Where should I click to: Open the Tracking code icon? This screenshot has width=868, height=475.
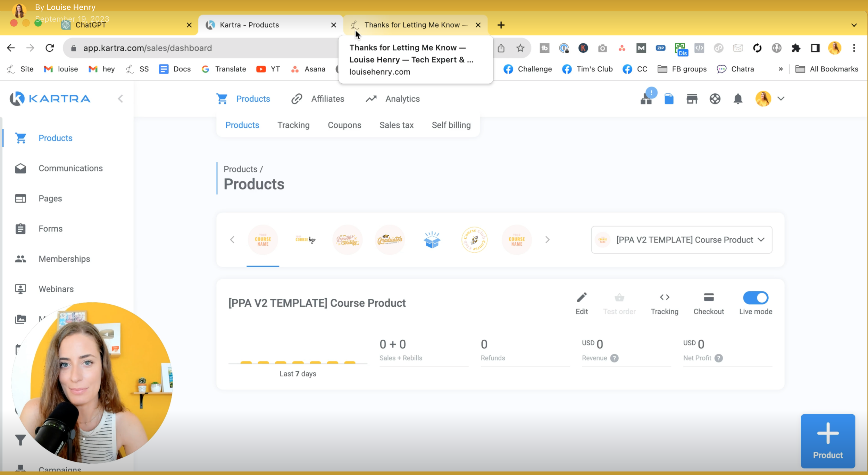tap(664, 298)
